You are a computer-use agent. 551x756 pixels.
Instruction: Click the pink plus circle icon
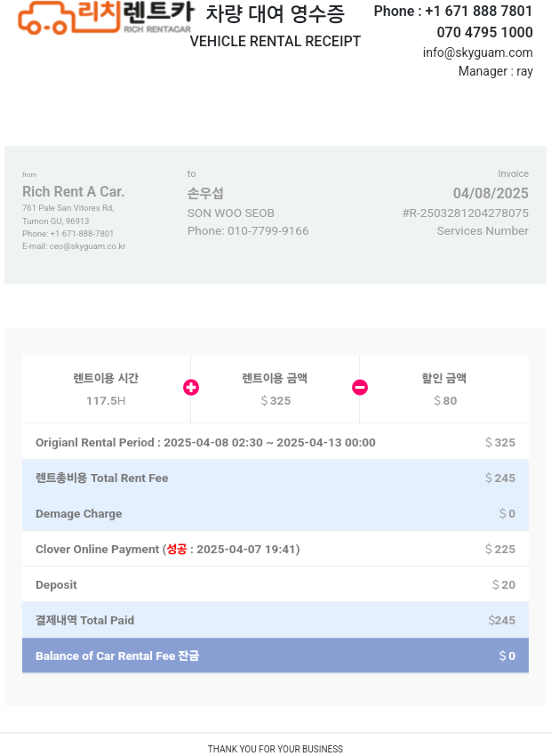click(x=191, y=387)
